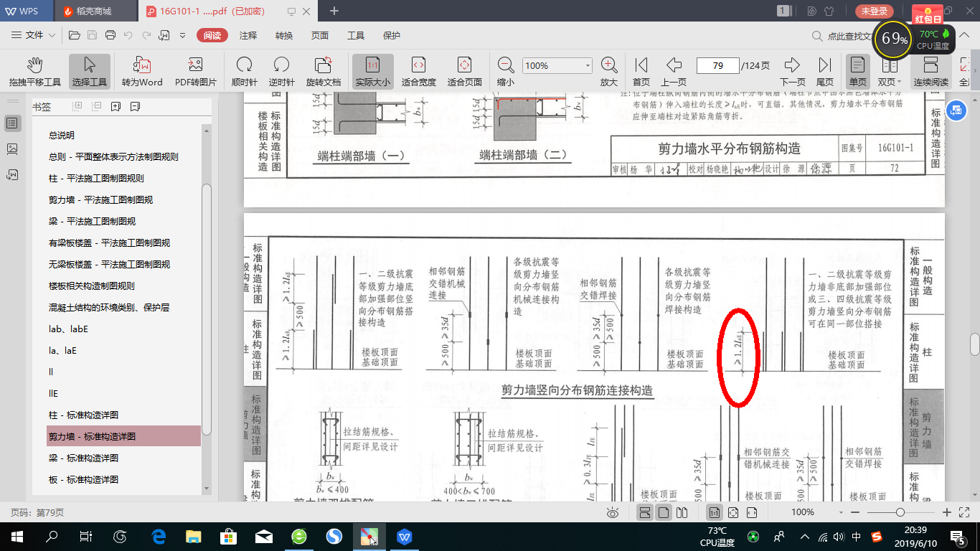Toggle continuous layout icon in status bar

[644, 512]
